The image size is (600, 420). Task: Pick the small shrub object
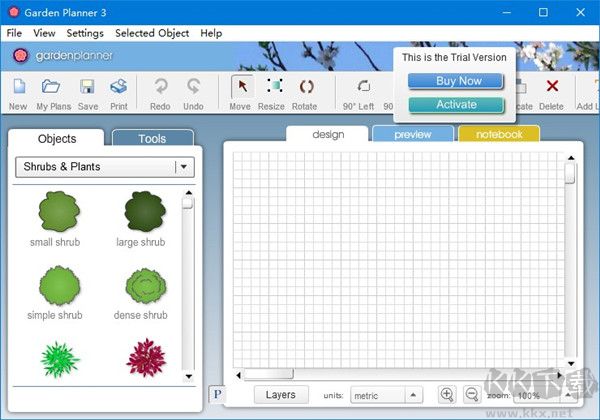click(x=59, y=212)
